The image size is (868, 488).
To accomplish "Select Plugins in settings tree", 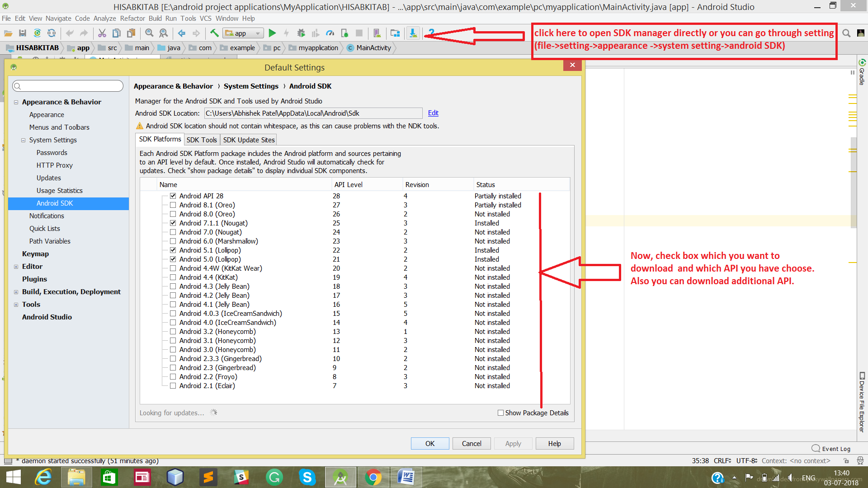I will point(34,279).
